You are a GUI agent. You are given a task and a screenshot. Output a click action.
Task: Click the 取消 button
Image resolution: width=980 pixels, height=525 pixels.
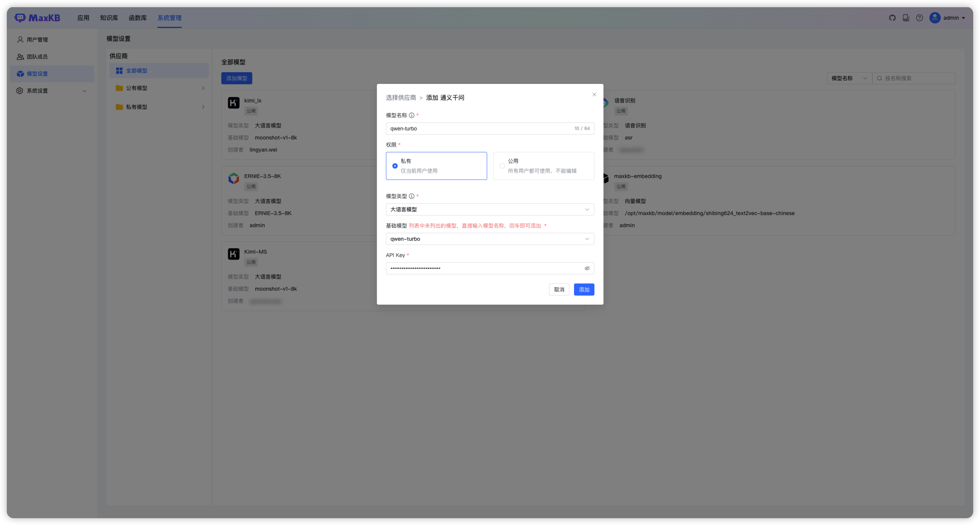point(559,290)
